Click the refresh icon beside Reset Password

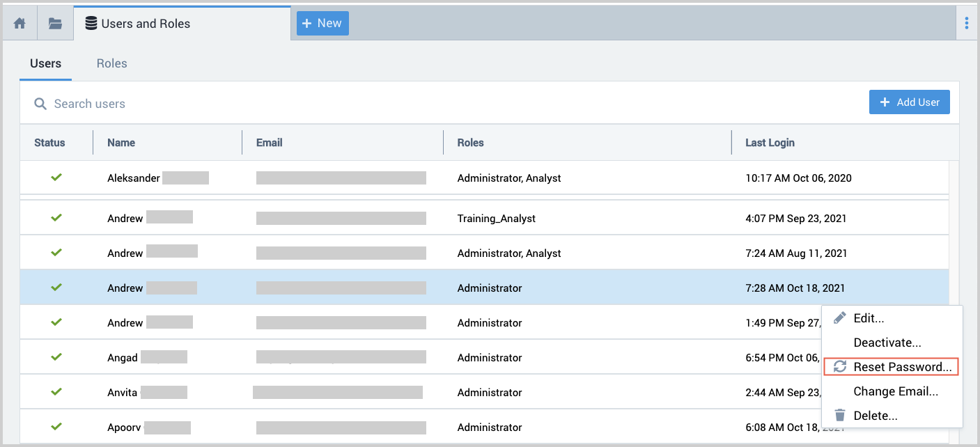(x=840, y=367)
